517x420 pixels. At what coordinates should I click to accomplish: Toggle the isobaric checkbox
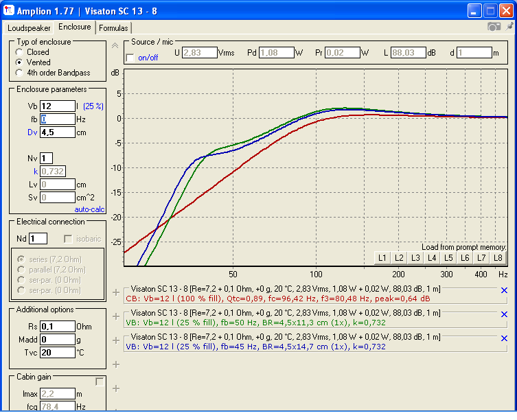pyautogui.click(x=68, y=239)
